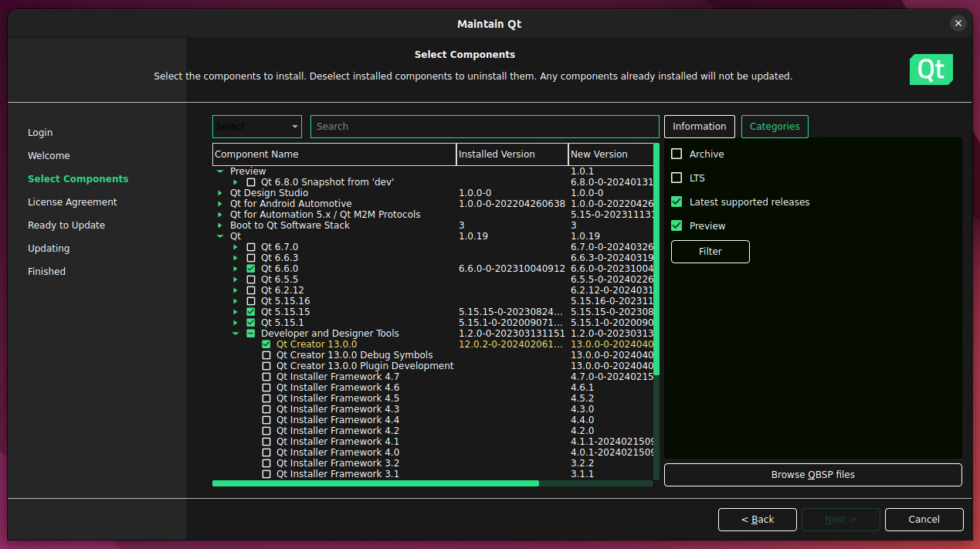Click the New Version column header
The width and height of the screenshot is (980, 549).
pos(611,154)
